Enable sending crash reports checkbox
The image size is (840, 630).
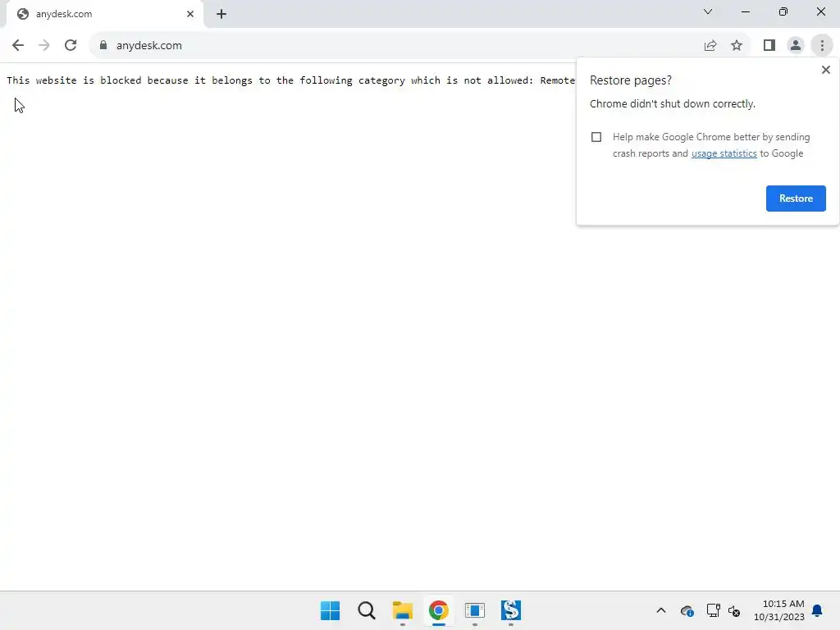[596, 137]
